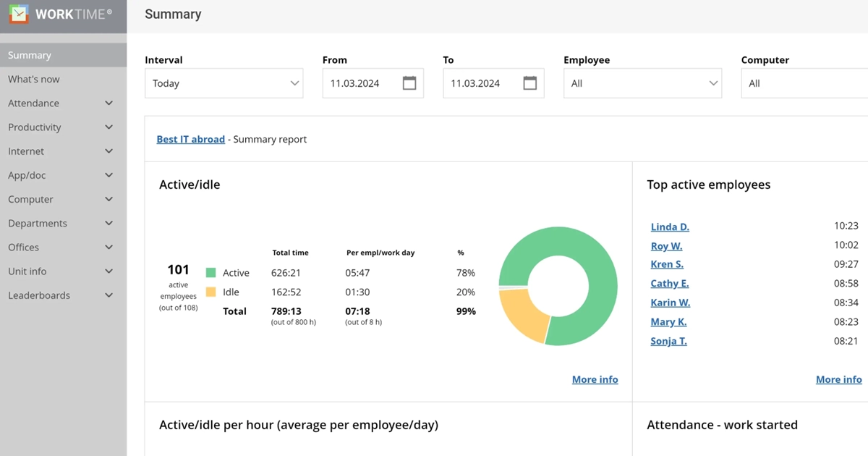868x456 pixels.
Task: Expand the Unit info chevron
Action: [109, 271]
